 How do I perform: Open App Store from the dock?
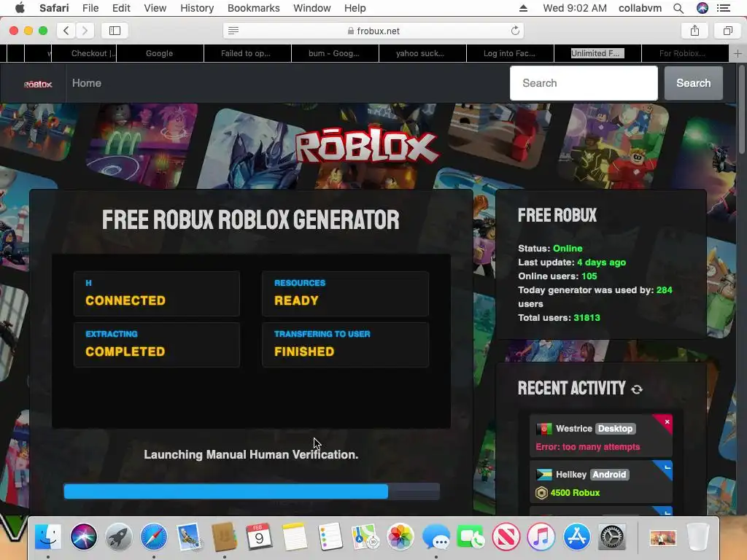pos(576,537)
